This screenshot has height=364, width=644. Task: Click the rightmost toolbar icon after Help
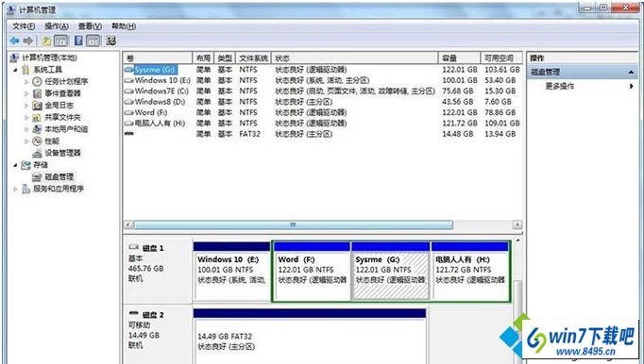(110, 41)
